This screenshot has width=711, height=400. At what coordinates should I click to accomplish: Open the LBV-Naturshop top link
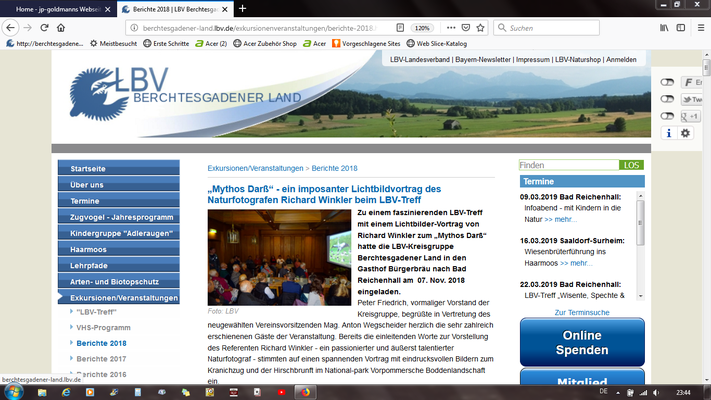coord(578,59)
